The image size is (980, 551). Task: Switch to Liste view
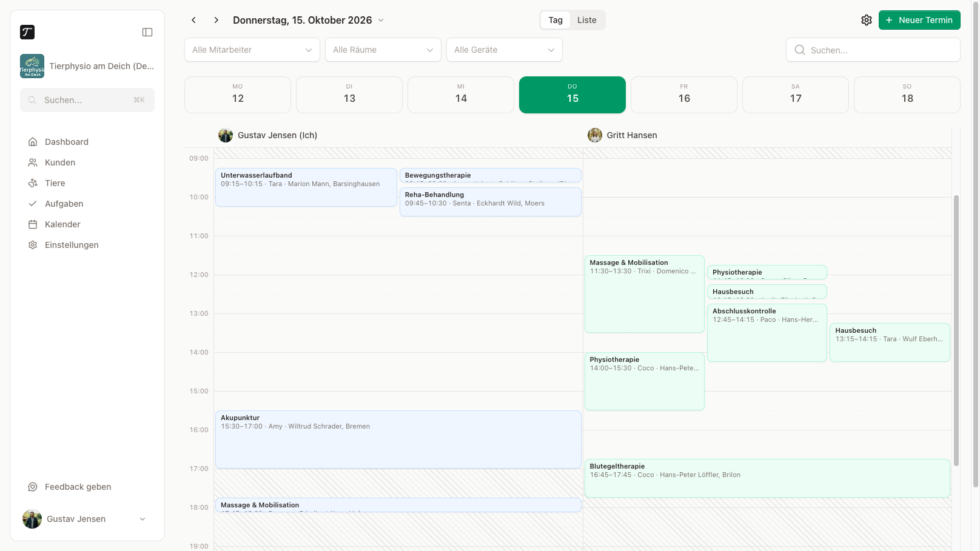tap(587, 20)
